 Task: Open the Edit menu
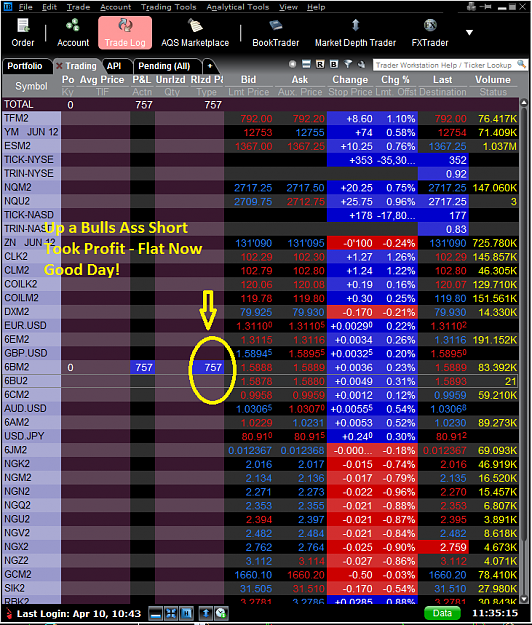tap(49, 7)
